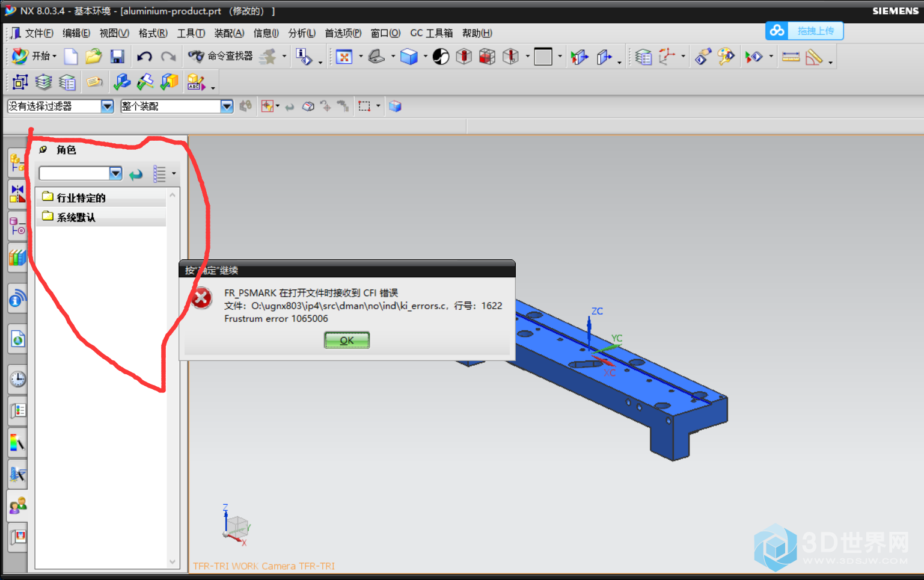Pin the 角色 panel with the pin icon
The height and width of the screenshot is (580, 924).
click(43, 150)
